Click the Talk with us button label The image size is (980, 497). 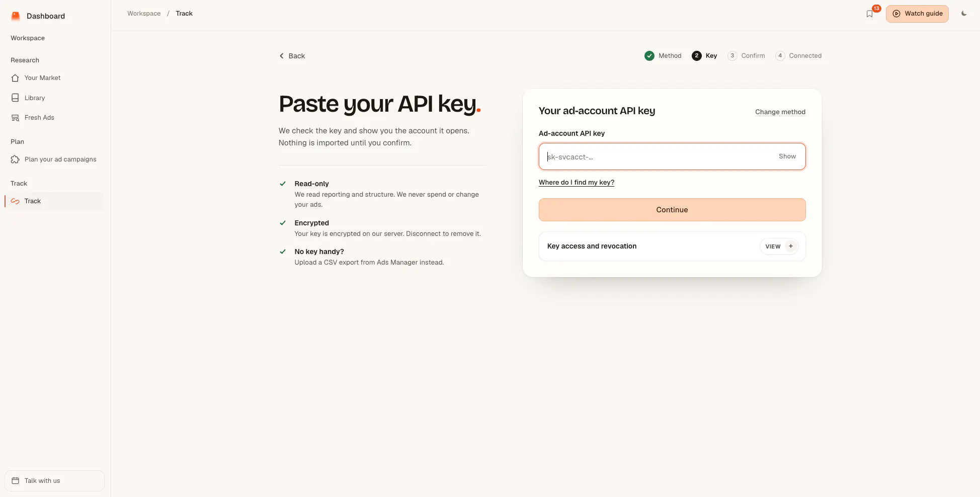(42, 481)
